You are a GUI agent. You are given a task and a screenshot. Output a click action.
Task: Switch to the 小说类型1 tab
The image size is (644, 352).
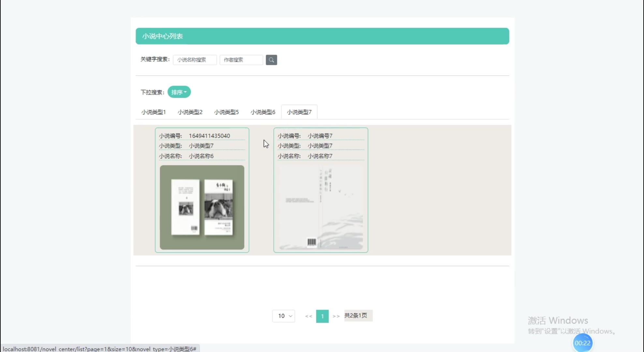[x=154, y=112]
